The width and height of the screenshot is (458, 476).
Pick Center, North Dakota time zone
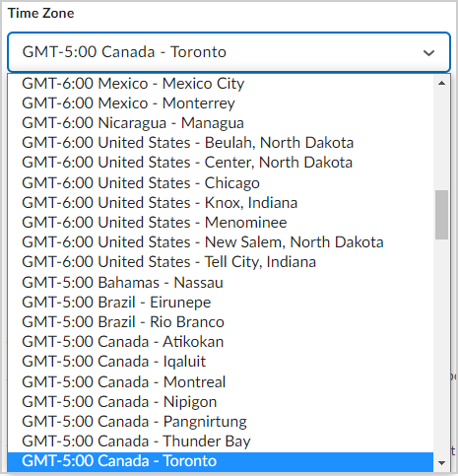tap(221, 163)
